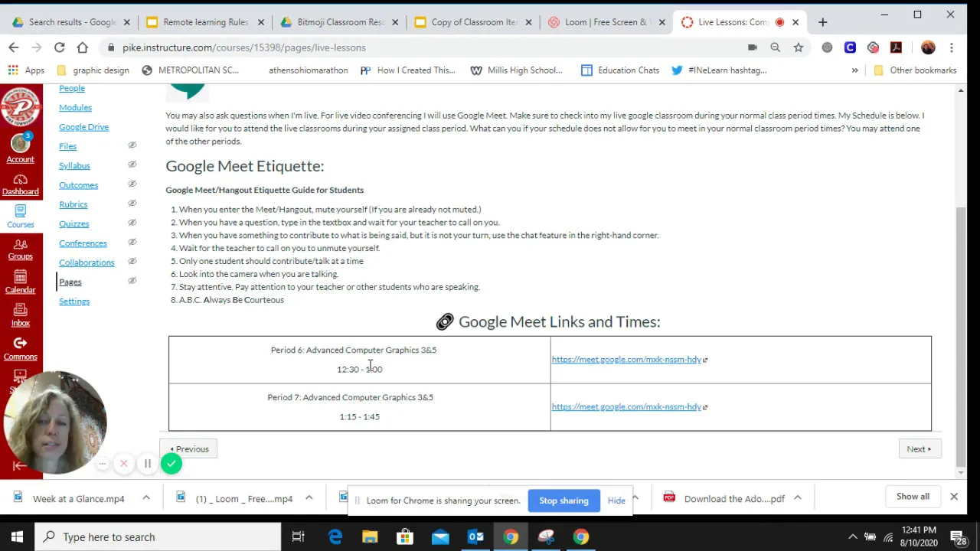Screen dimensions: 980x551
Task: Open Canvas Calendar
Action: 21,282
